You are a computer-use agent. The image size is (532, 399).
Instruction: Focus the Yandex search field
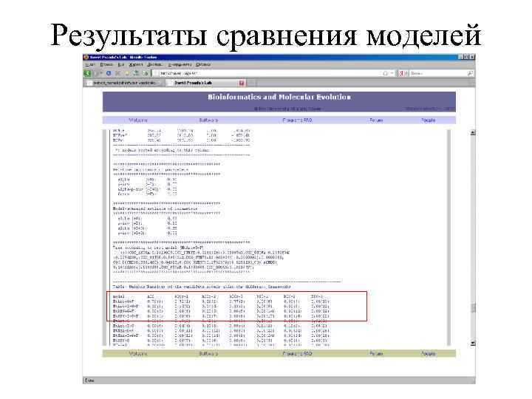pos(437,73)
